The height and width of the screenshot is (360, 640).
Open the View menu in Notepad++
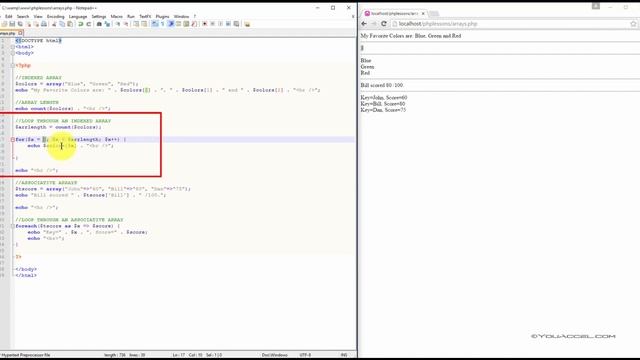38,16
